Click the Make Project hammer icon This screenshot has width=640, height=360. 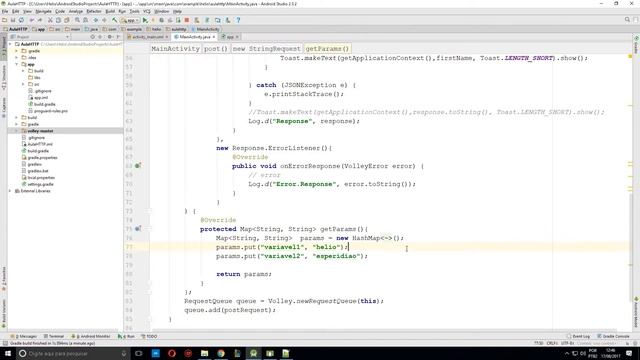pyautogui.click(x=115, y=20)
